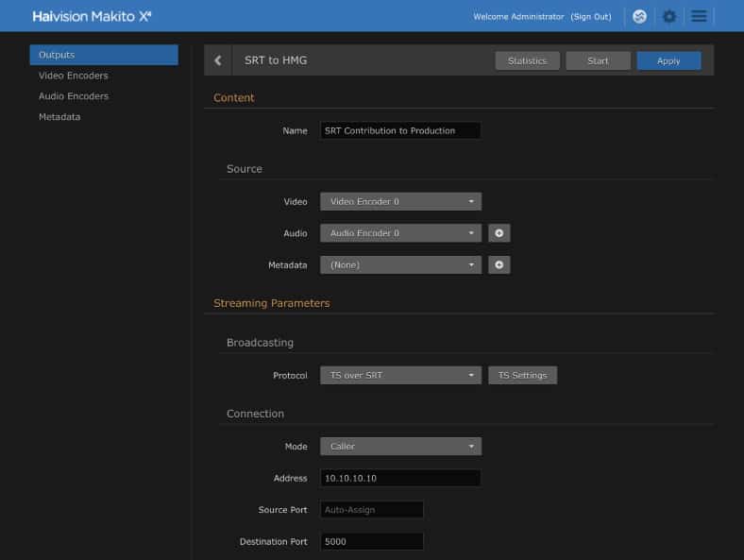The height and width of the screenshot is (560, 744).
Task: Open the settings gear icon
Action: (669, 16)
